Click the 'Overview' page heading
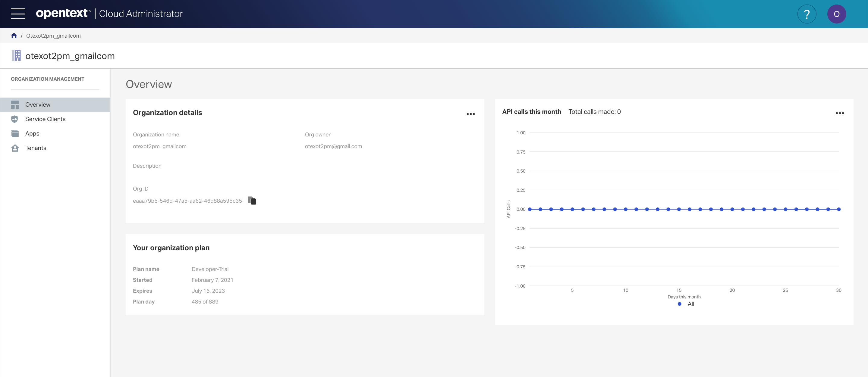Viewport: 868px width, 377px height. coord(149,84)
